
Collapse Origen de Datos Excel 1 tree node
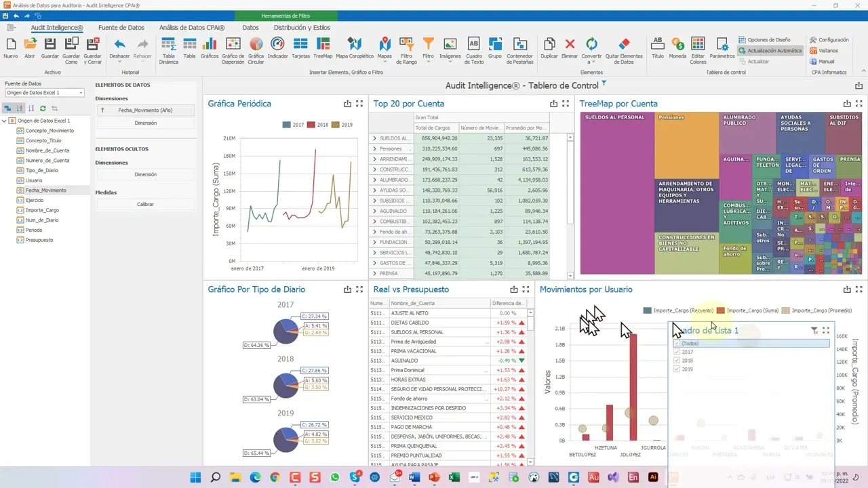click(x=4, y=121)
